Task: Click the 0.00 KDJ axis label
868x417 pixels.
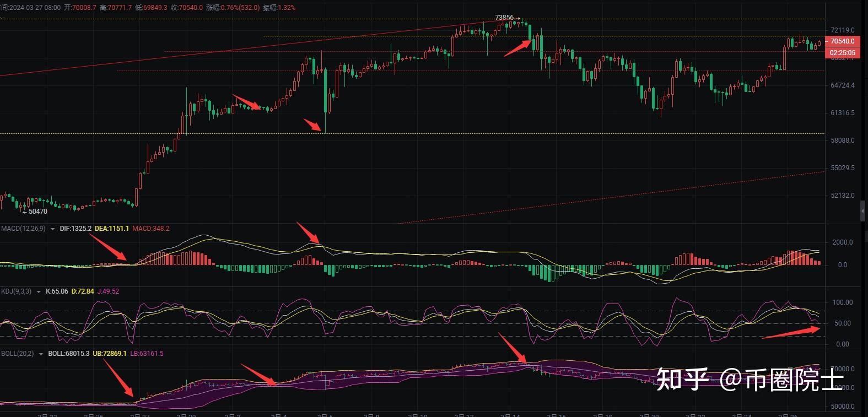Action: pyautogui.click(x=843, y=344)
